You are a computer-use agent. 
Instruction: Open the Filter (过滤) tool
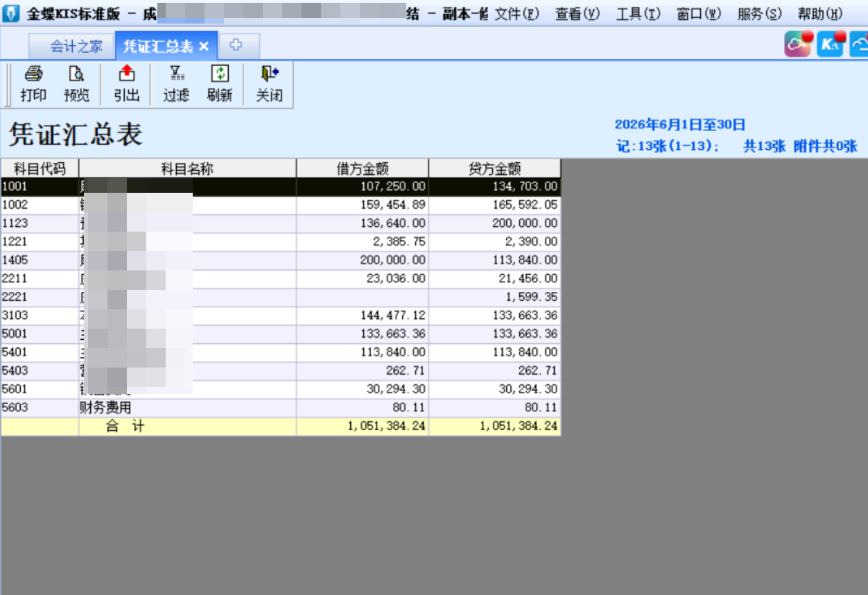coord(176,84)
